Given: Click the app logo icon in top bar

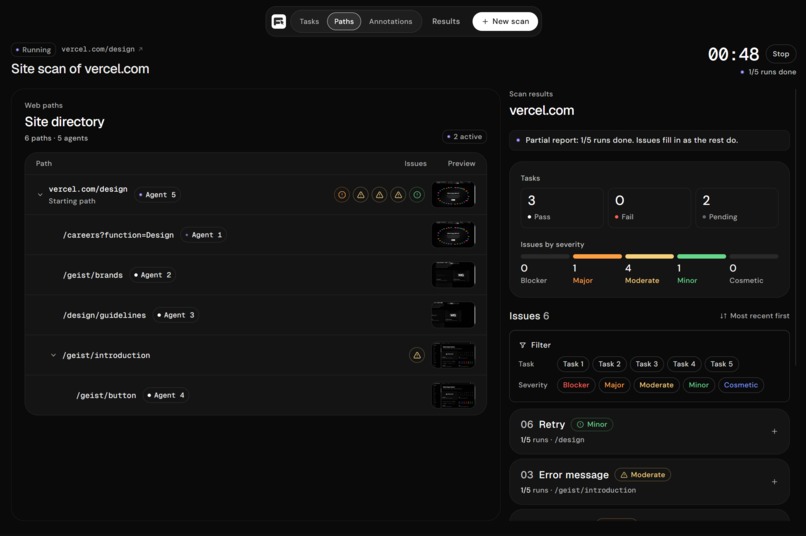Looking at the screenshot, I should click(279, 22).
